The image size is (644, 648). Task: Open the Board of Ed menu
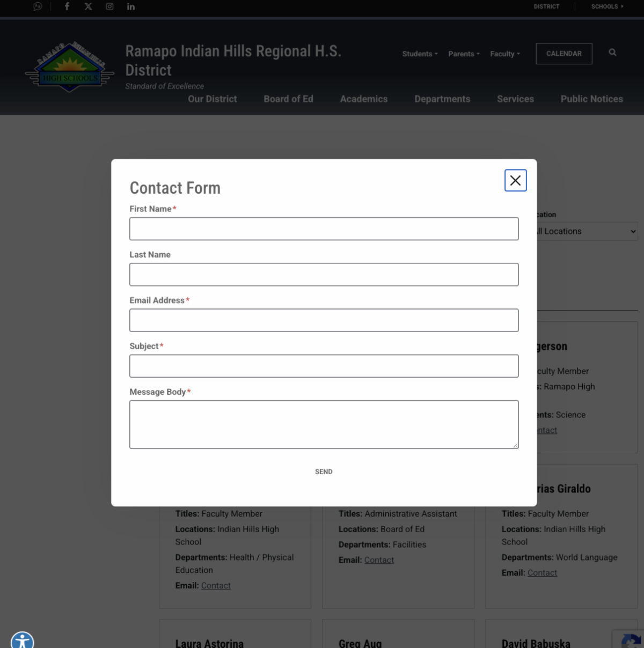[x=288, y=99]
